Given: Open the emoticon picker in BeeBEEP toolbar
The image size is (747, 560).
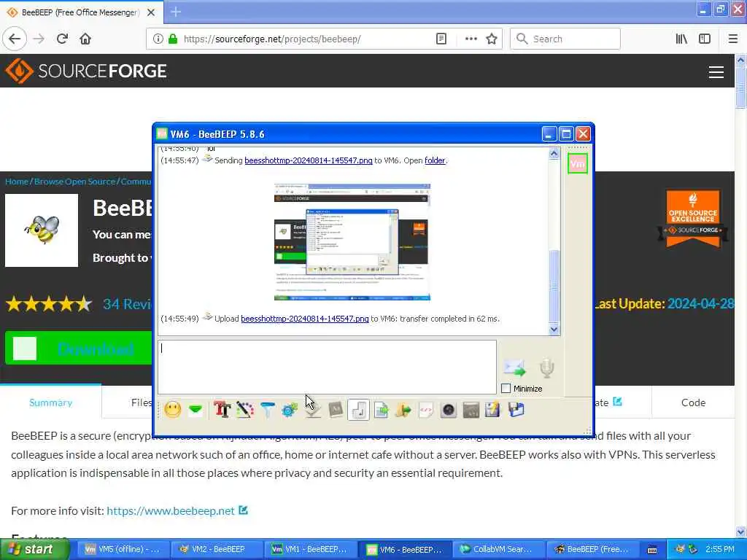Looking at the screenshot, I should pos(172,410).
